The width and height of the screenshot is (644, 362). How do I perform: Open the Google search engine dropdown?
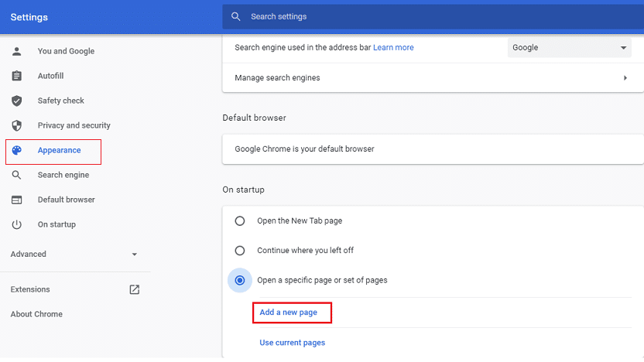pyautogui.click(x=569, y=48)
